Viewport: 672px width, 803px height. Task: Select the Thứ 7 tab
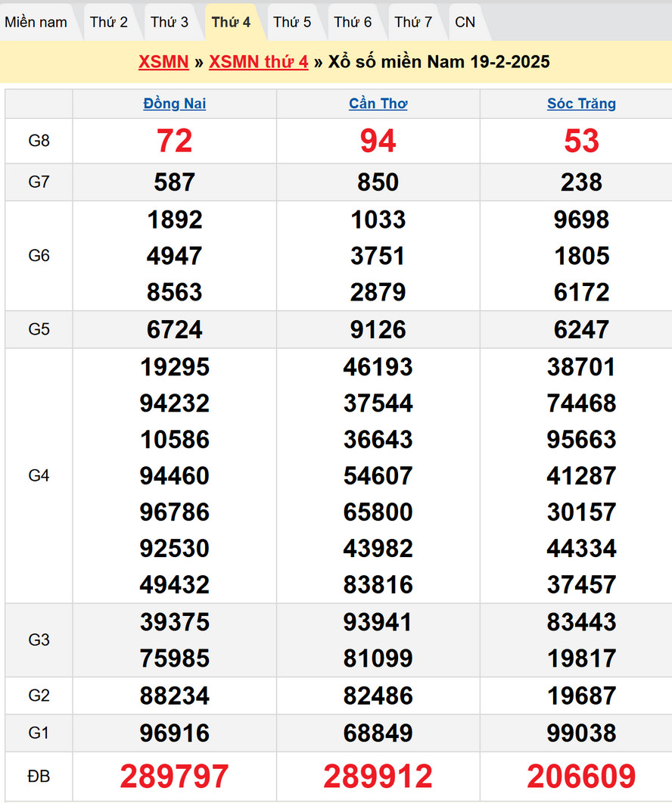413,22
